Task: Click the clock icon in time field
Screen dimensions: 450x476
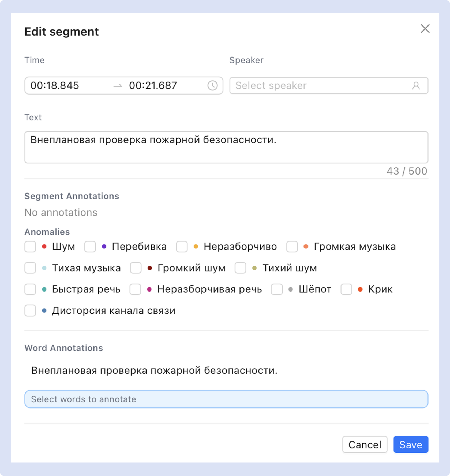Action: coord(212,86)
